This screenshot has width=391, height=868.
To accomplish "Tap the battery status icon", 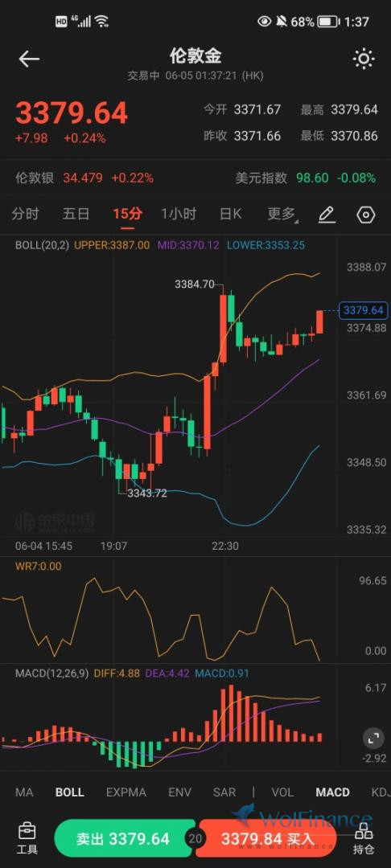I will click(x=328, y=22).
